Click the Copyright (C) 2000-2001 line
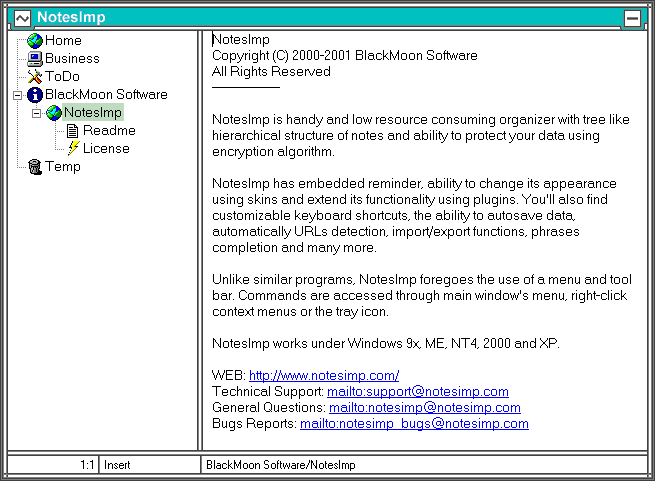Screen dimensions: 655x481 pos(345,56)
